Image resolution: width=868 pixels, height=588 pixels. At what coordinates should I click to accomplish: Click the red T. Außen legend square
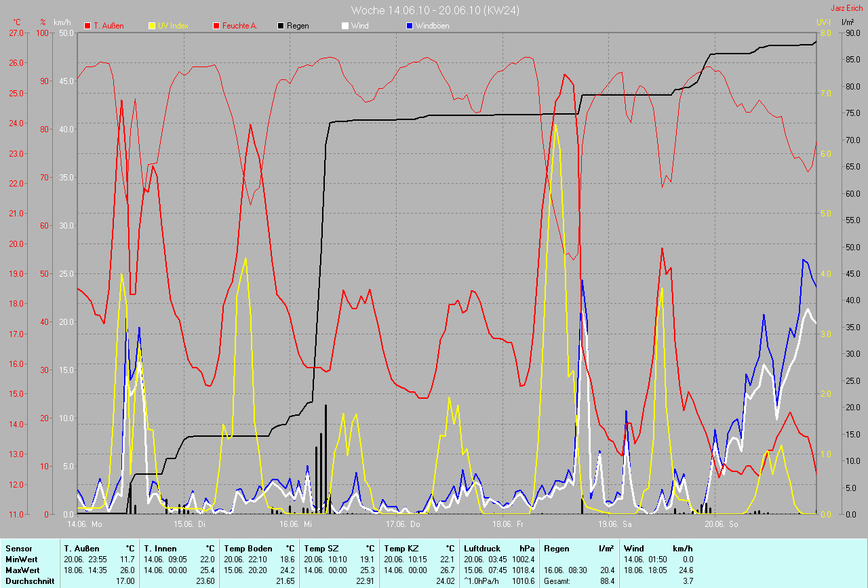click(87, 26)
